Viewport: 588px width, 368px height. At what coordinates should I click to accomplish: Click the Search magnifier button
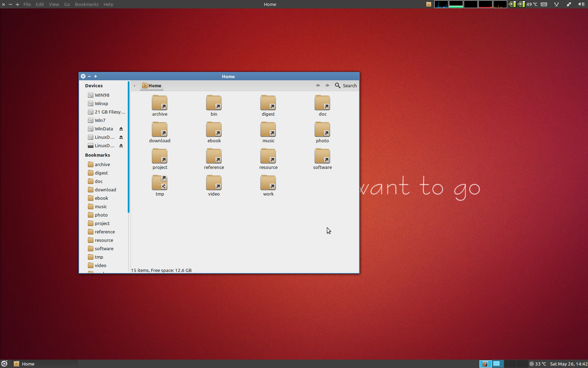(x=346, y=86)
